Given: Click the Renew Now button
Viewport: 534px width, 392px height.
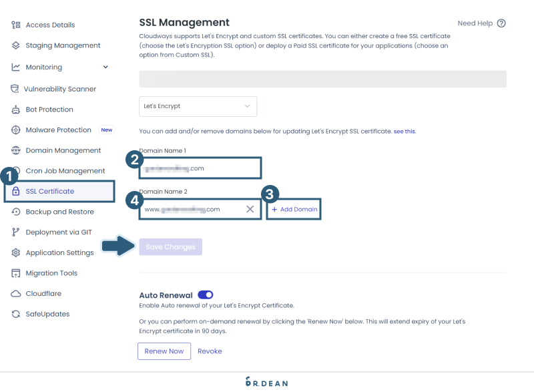Looking at the screenshot, I should [x=164, y=351].
